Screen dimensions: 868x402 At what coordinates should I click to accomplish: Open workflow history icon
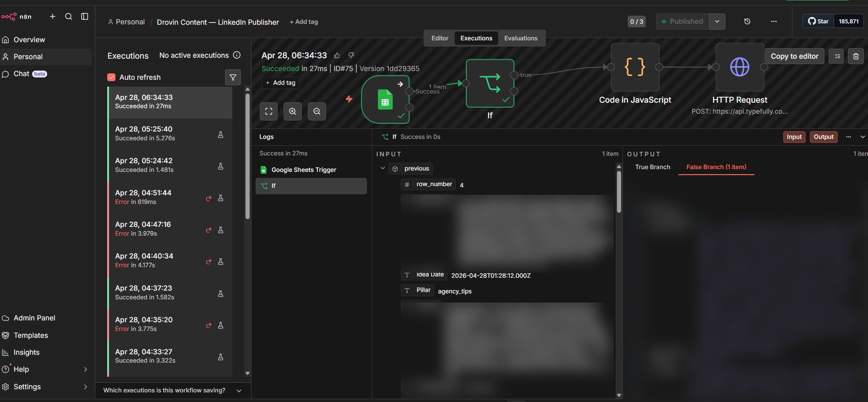(747, 22)
